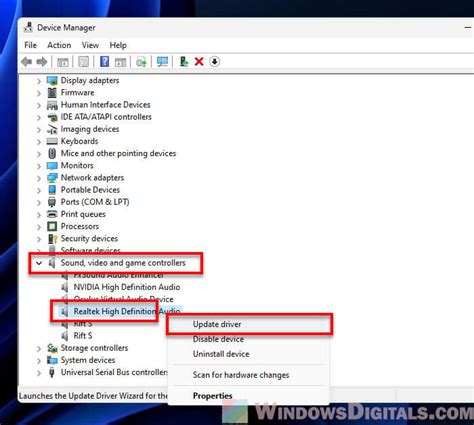Expand the Firmware node

tap(39, 93)
